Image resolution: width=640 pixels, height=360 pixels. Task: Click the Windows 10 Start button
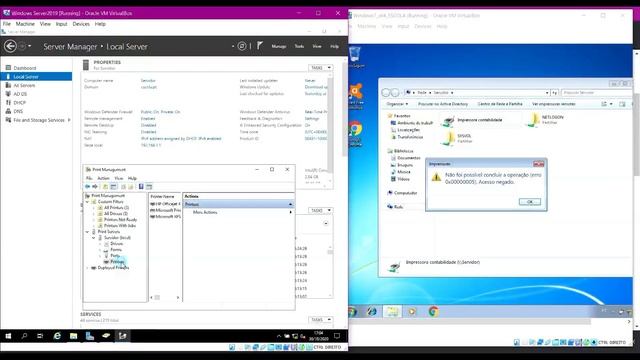pyautogui.click(x=8, y=336)
